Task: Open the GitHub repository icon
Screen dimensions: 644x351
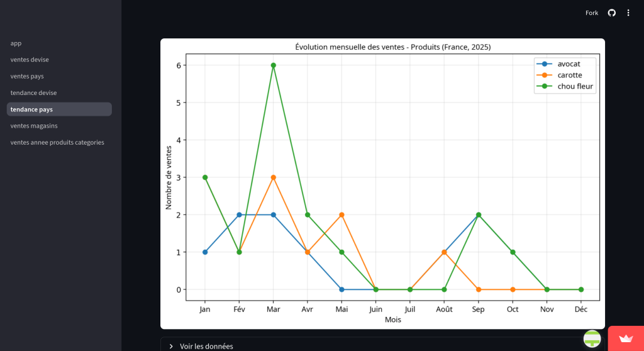Action: [611, 13]
